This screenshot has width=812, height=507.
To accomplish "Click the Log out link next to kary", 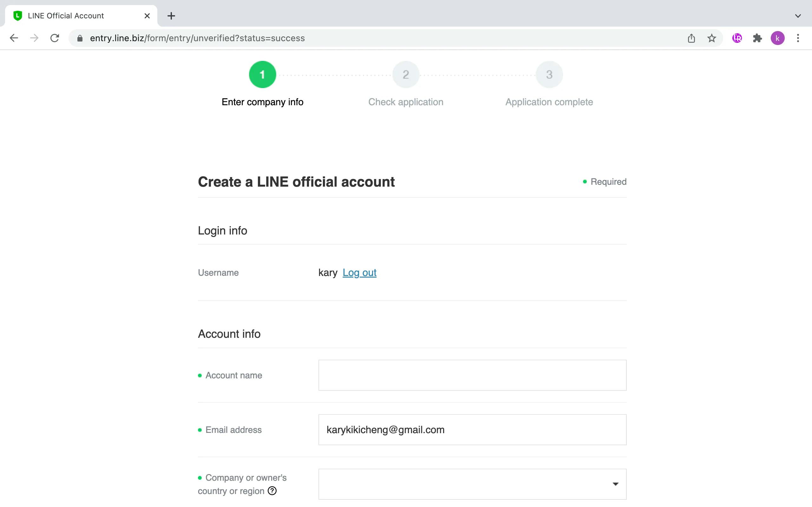I will [x=359, y=272].
